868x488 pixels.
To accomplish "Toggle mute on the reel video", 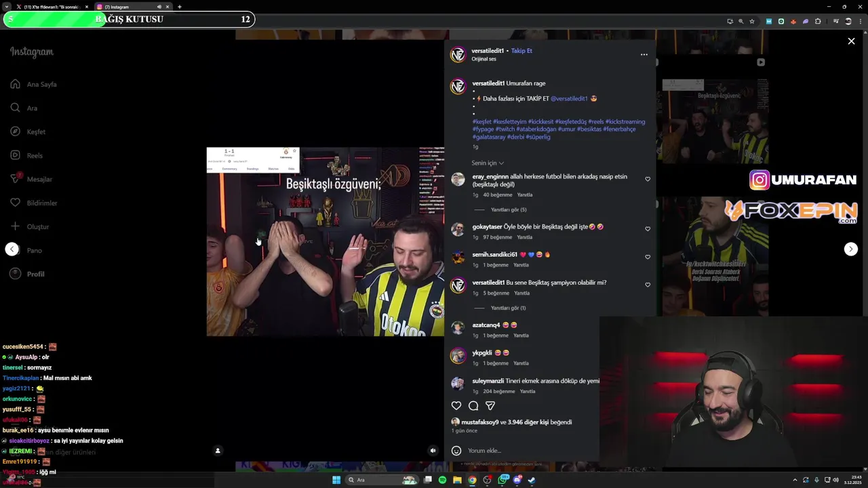I will coord(433,451).
